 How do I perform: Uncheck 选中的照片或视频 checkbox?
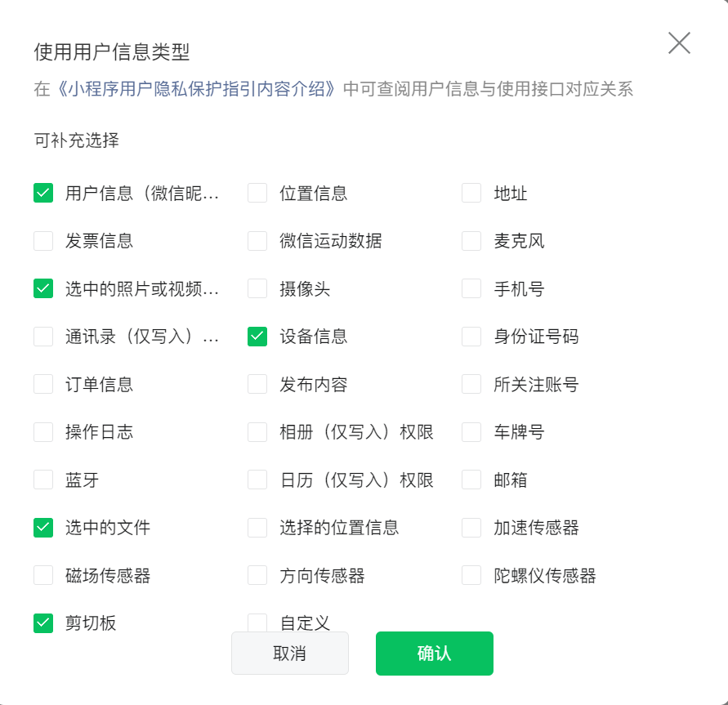[43, 288]
